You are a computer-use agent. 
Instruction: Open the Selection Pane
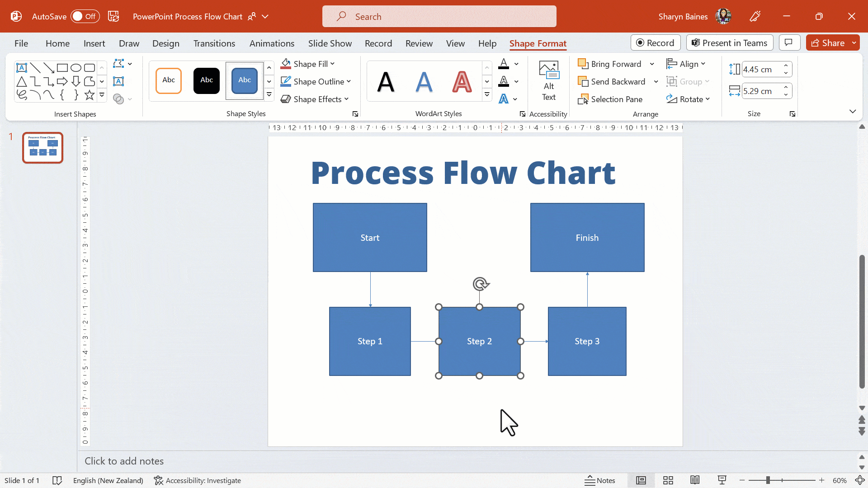[x=611, y=99]
